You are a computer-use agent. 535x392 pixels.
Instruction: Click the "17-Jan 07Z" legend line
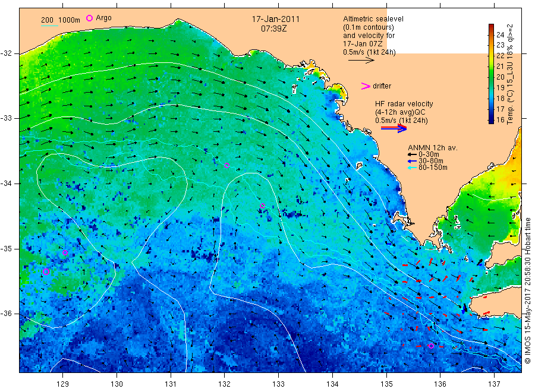click(363, 43)
